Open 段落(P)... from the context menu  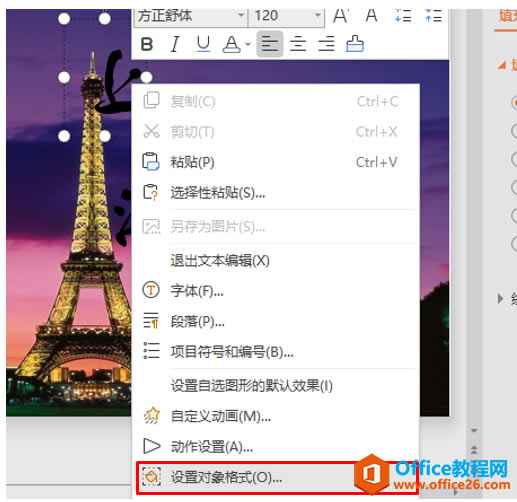click(x=276, y=322)
